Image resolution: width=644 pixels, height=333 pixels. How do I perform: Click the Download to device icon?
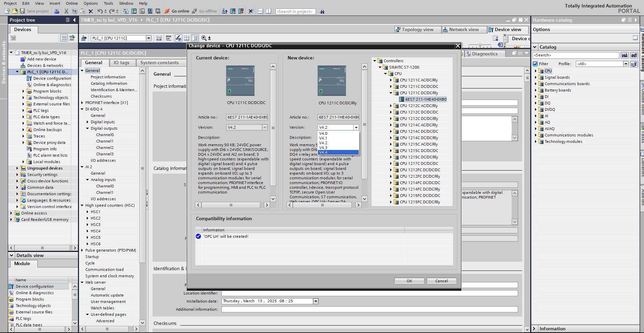click(x=134, y=11)
